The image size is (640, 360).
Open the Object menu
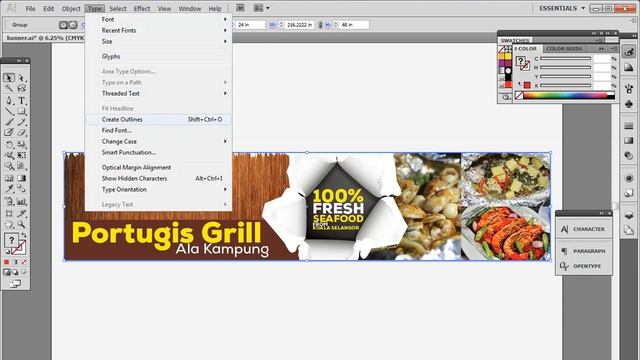tap(71, 8)
